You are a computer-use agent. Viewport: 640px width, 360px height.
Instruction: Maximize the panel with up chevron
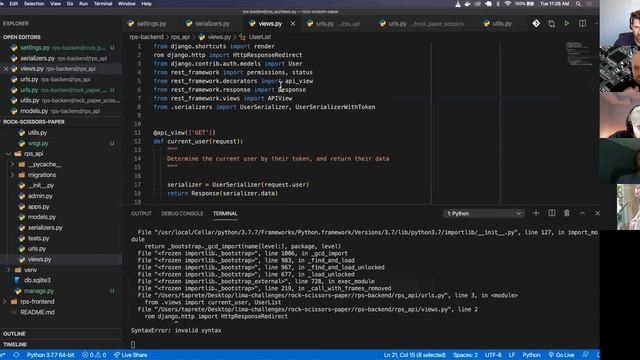click(582, 213)
